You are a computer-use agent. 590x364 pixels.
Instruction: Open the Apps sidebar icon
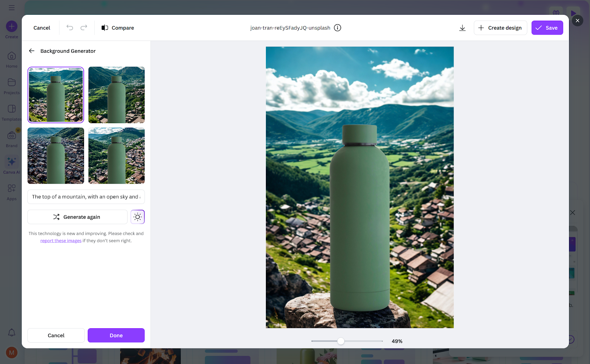[11, 192]
